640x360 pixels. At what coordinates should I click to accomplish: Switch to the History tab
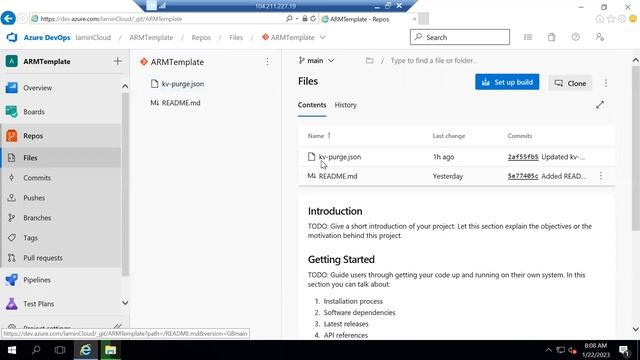click(x=345, y=105)
